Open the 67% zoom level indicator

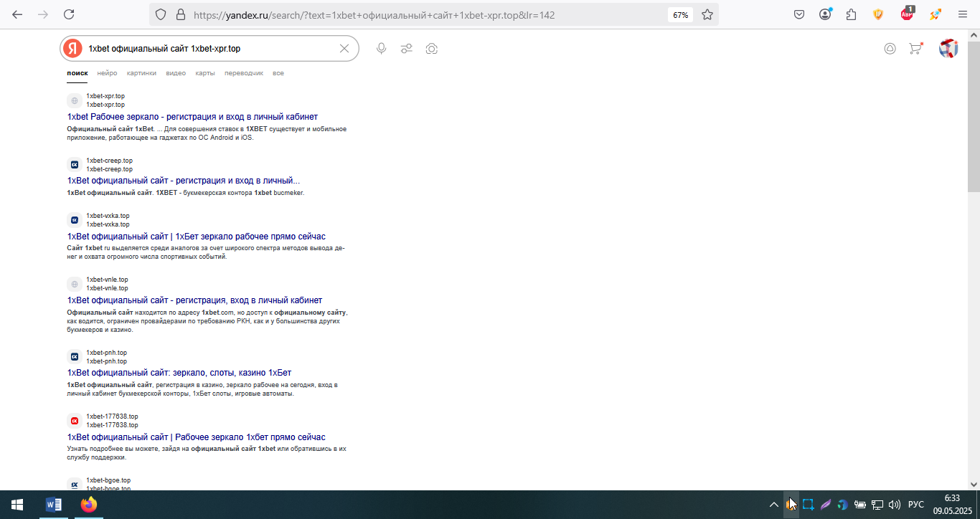click(680, 14)
